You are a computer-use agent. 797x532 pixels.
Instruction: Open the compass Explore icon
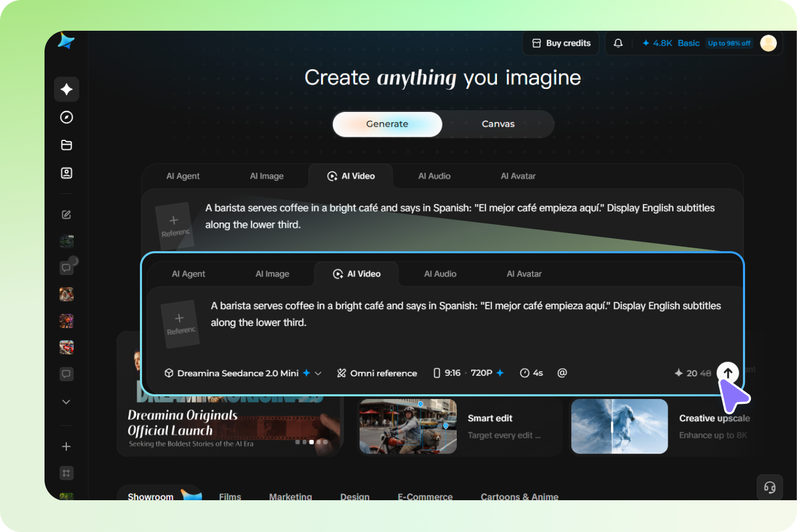pos(67,117)
